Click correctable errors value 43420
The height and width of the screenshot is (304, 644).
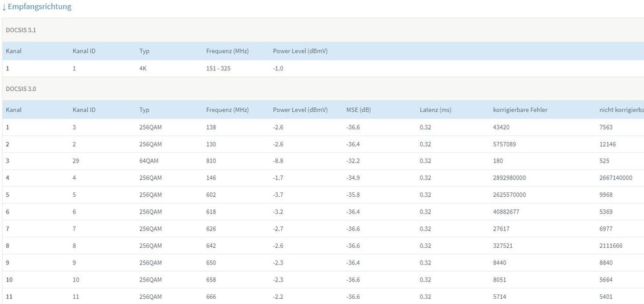coord(501,127)
